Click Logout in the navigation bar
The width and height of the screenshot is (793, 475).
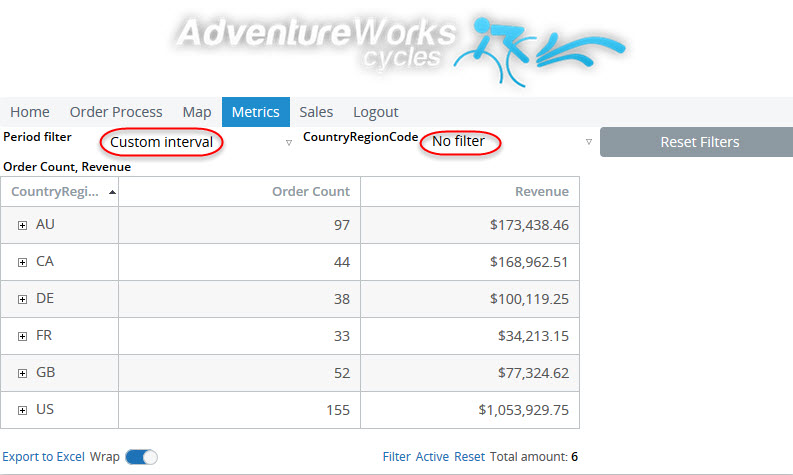(x=376, y=112)
